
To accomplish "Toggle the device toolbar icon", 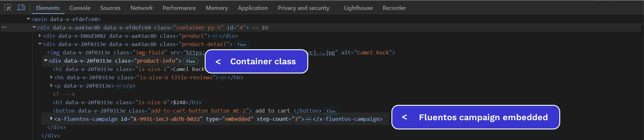I will (21, 8).
